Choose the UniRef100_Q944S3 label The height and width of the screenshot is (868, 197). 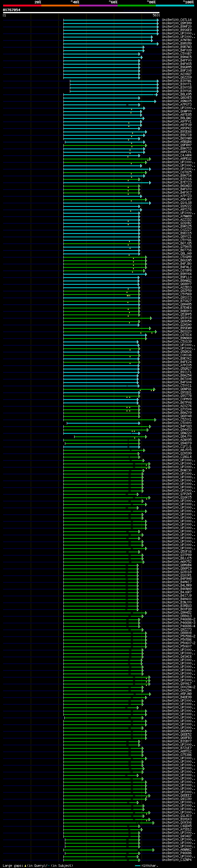(x=177, y=430)
